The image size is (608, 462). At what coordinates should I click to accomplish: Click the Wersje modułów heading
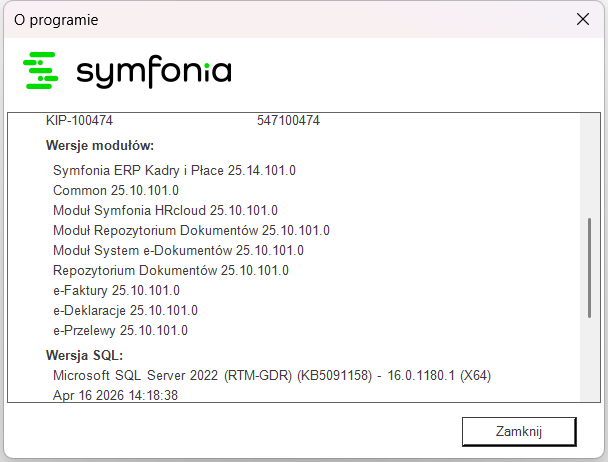click(x=100, y=145)
